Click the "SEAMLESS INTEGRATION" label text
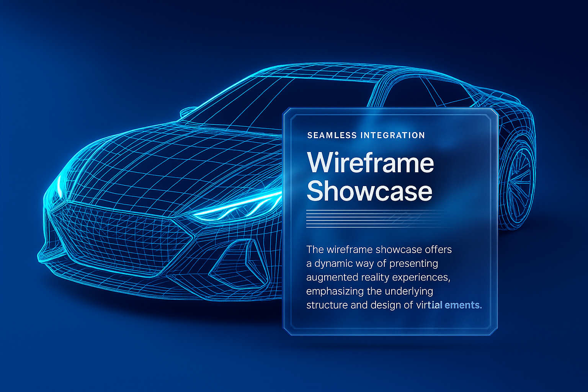The width and height of the screenshot is (588, 392). pos(366,136)
